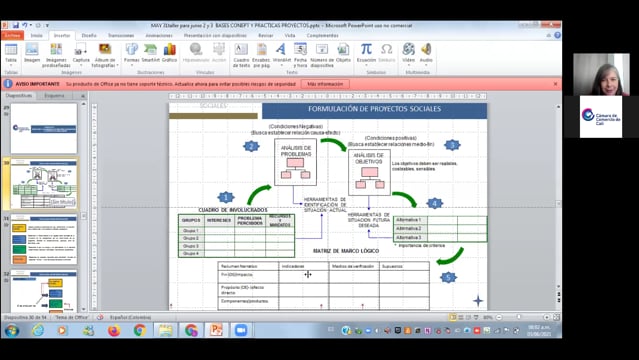Save using the quick access disk icon

15,25
